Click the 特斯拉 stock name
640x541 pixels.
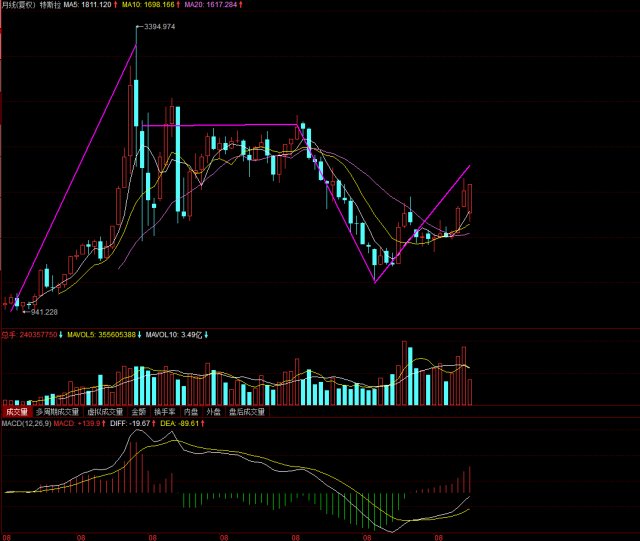click(x=50, y=5)
